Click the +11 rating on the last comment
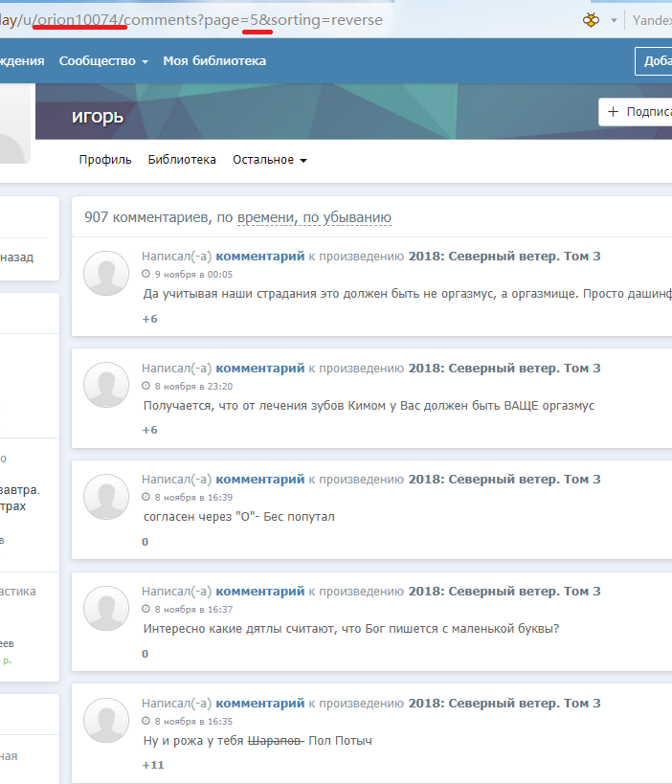The image size is (672, 784). 153,765
